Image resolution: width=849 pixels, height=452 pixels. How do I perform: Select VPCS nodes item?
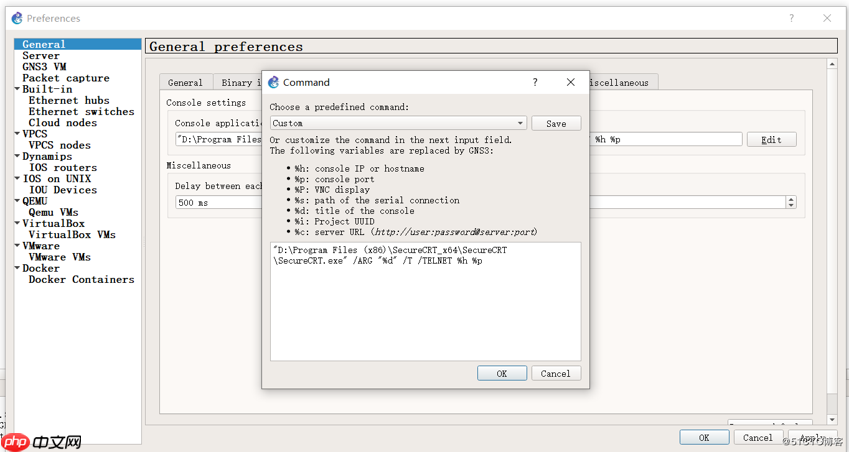click(60, 145)
